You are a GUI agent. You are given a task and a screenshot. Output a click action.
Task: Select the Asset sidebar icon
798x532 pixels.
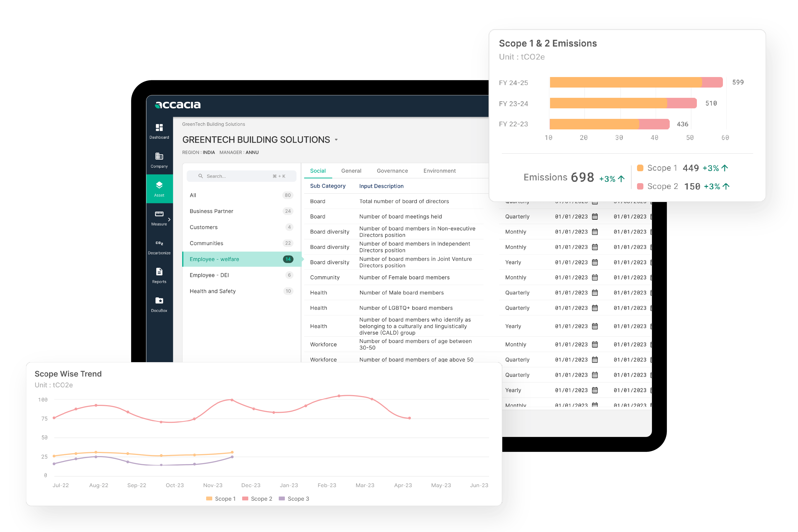(x=159, y=185)
